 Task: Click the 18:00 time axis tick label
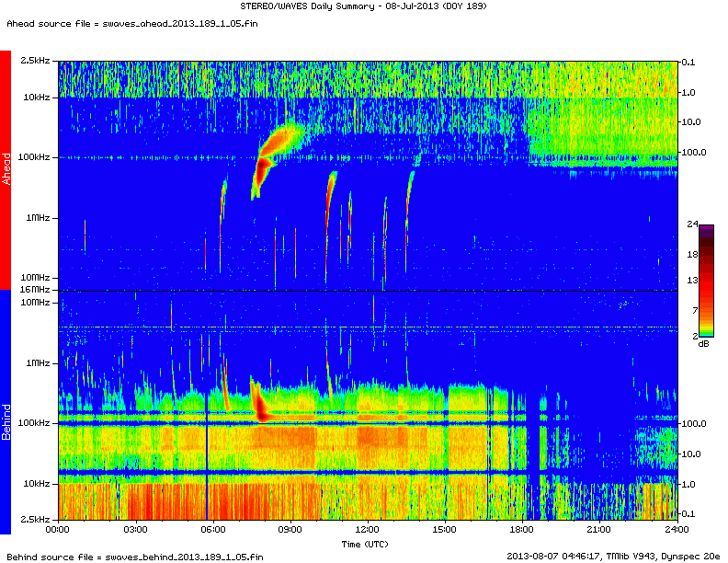[522, 530]
